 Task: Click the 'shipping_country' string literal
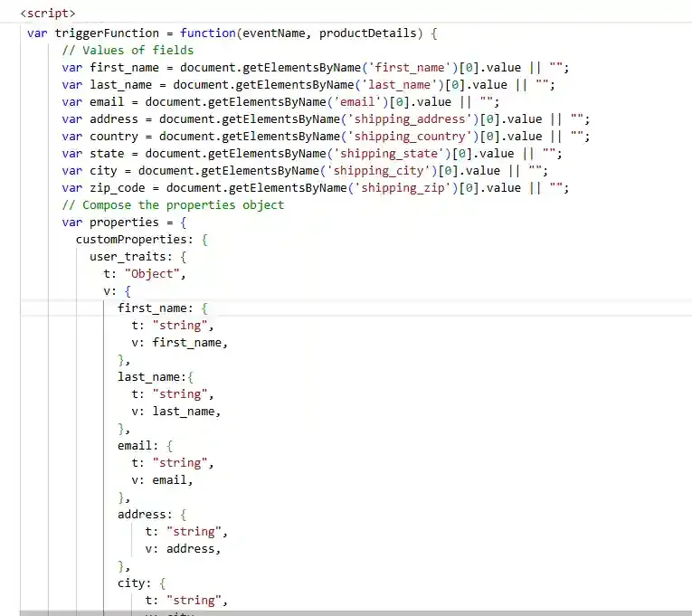[x=409, y=137]
